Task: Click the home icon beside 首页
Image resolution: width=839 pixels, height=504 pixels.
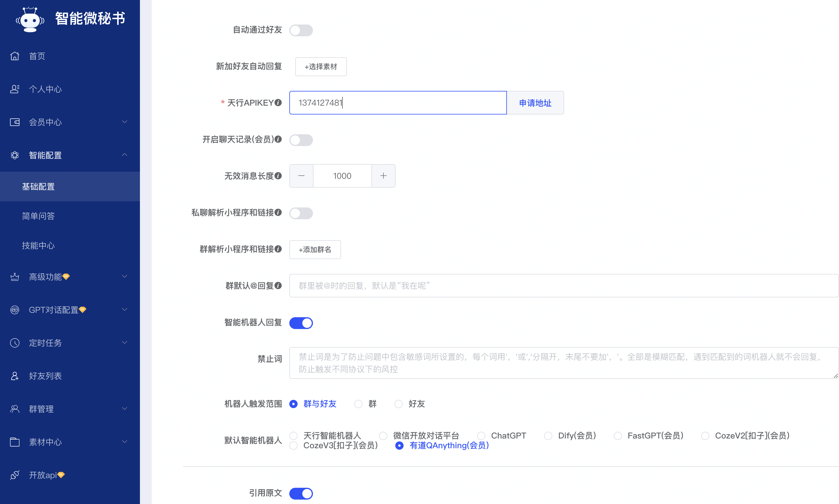Action: coord(14,56)
